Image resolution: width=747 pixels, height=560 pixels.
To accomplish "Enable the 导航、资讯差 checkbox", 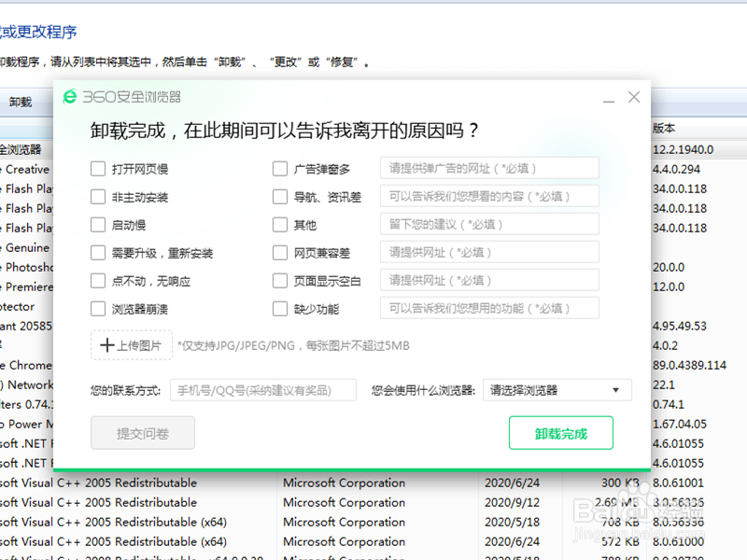I will pos(280,197).
